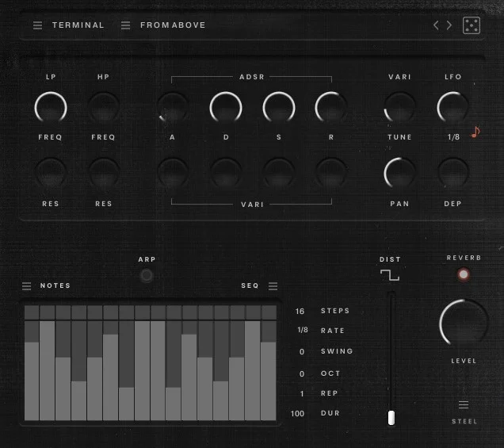Click the PAN knob
504x448 pixels.
tap(399, 174)
